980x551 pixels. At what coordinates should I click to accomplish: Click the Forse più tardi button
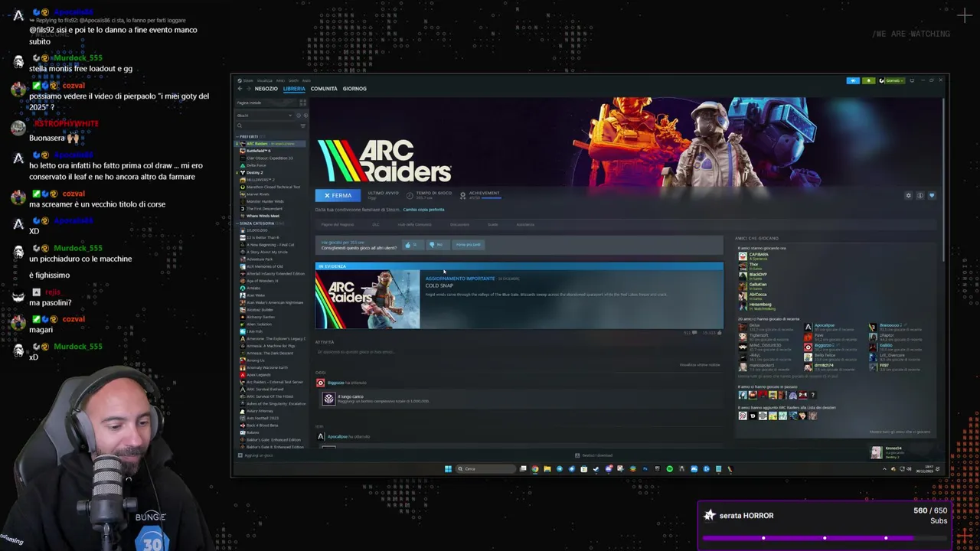pos(469,245)
